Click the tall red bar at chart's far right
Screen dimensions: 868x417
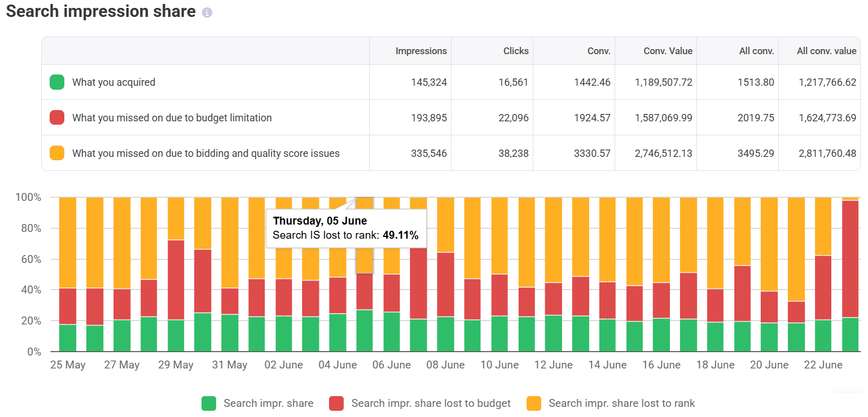coord(850,258)
